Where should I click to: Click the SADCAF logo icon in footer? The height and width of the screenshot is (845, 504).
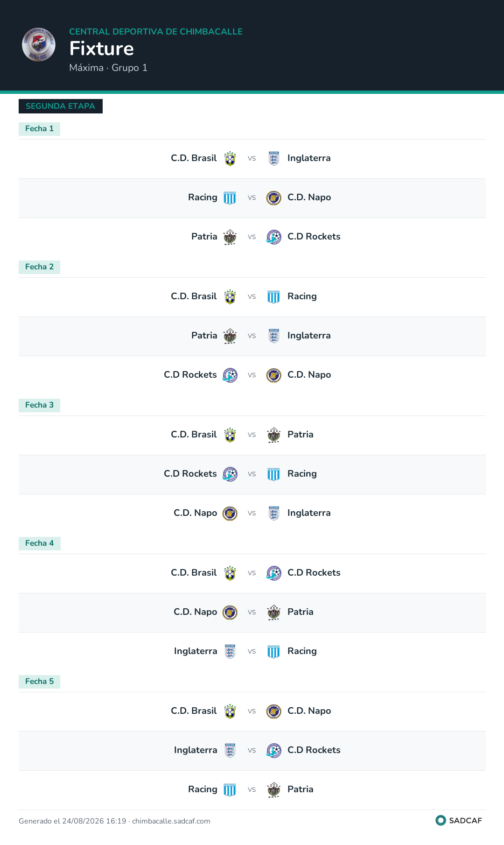pyautogui.click(x=441, y=820)
